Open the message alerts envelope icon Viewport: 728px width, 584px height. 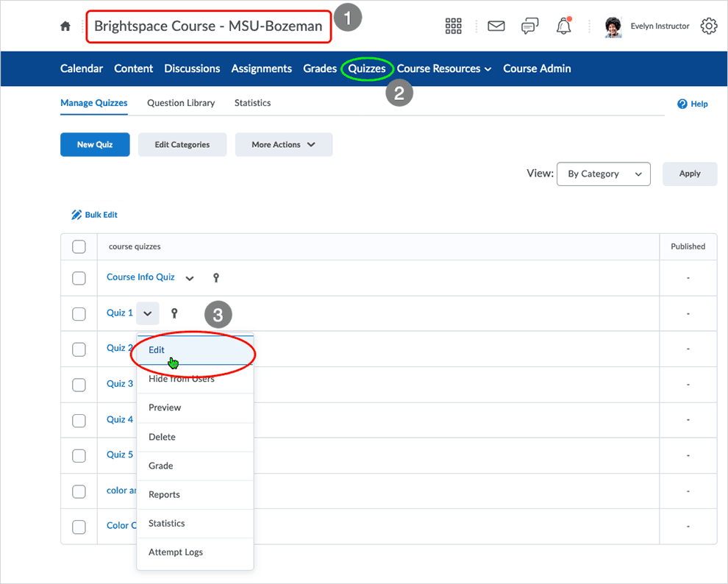[496, 26]
